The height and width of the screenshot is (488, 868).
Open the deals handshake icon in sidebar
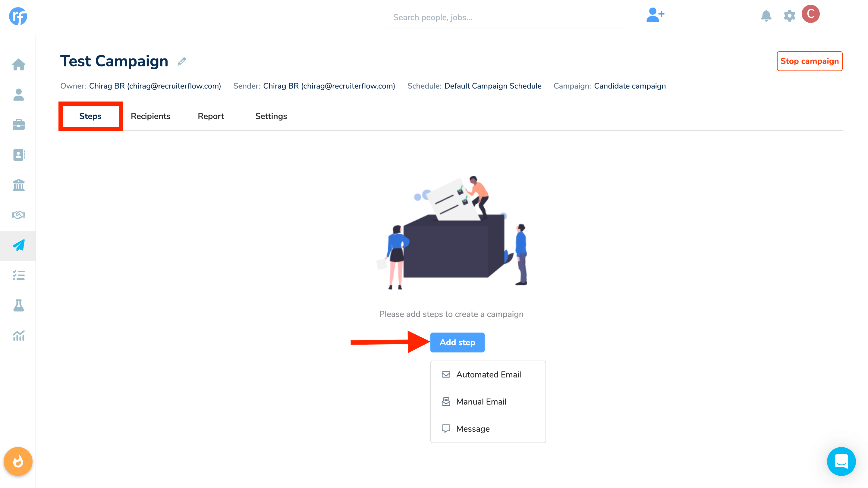[18, 215]
